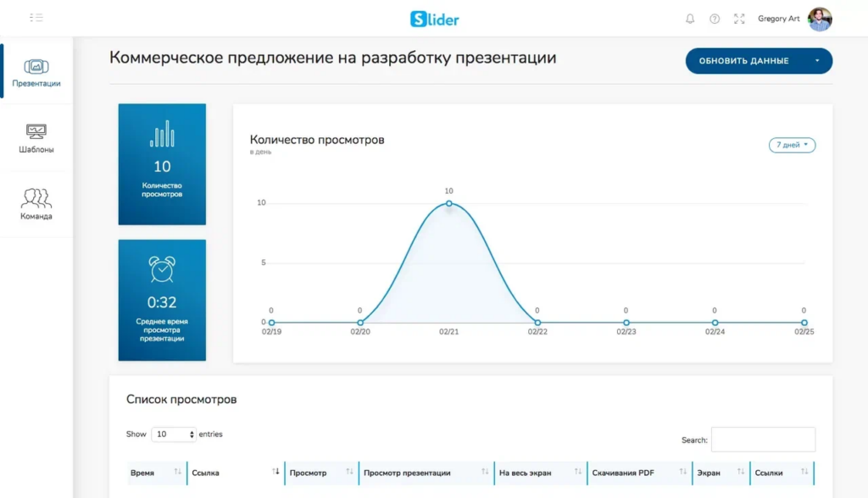Select the 02/21 peak data point

point(449,203)
